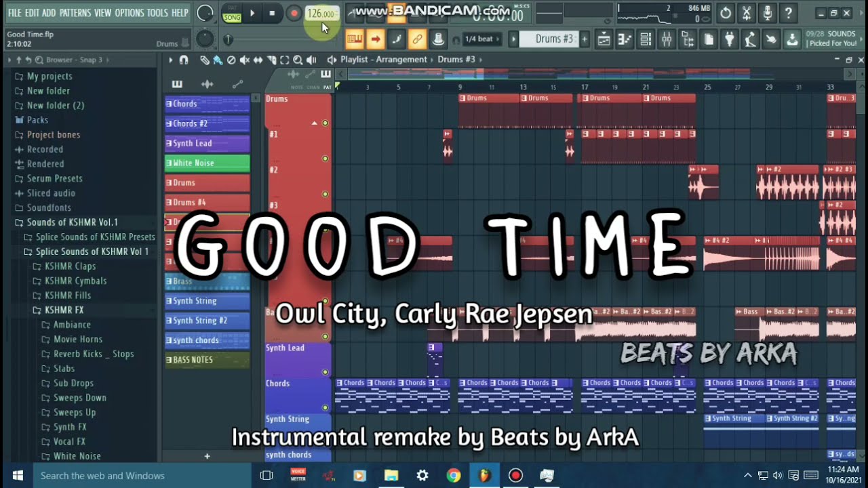Screen dimensions: 868x488
Task: Toggle the PAT/SONG mode switch
Action: tap(232, 14)
